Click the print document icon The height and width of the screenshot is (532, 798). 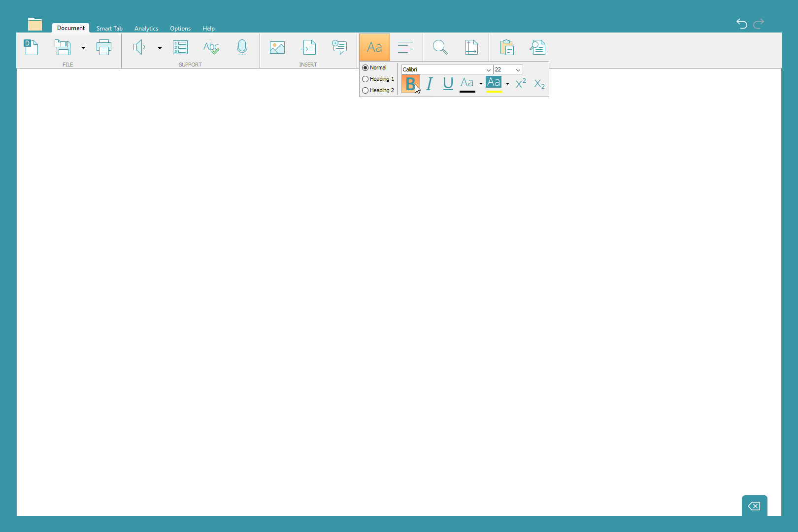pyautogui.click(x=104, y=47)
